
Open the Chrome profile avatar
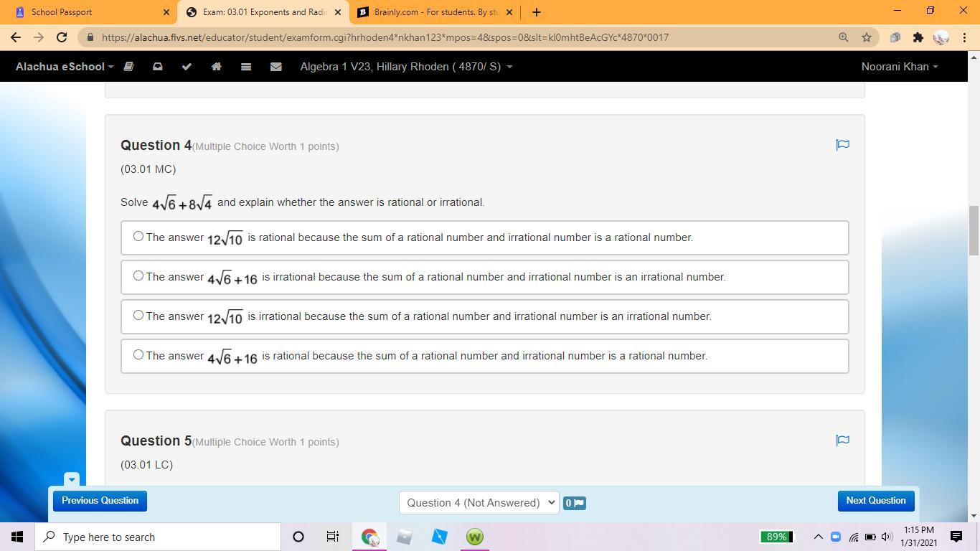click(x=941, y=37)
